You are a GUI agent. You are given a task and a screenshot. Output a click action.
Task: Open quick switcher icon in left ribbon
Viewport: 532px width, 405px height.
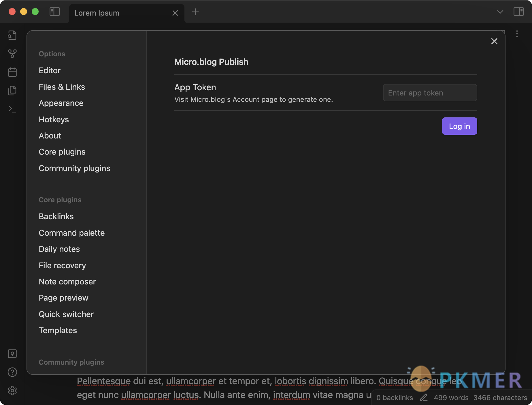(x=12, y=35)
